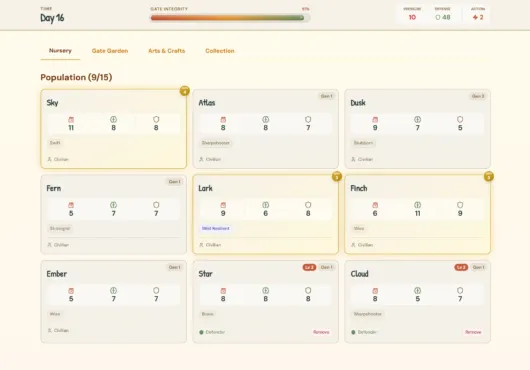This screenshot has height=370, width=530.
Task: Click the gold medal badge on Sky's card
Action: click(x=185, y=91)
